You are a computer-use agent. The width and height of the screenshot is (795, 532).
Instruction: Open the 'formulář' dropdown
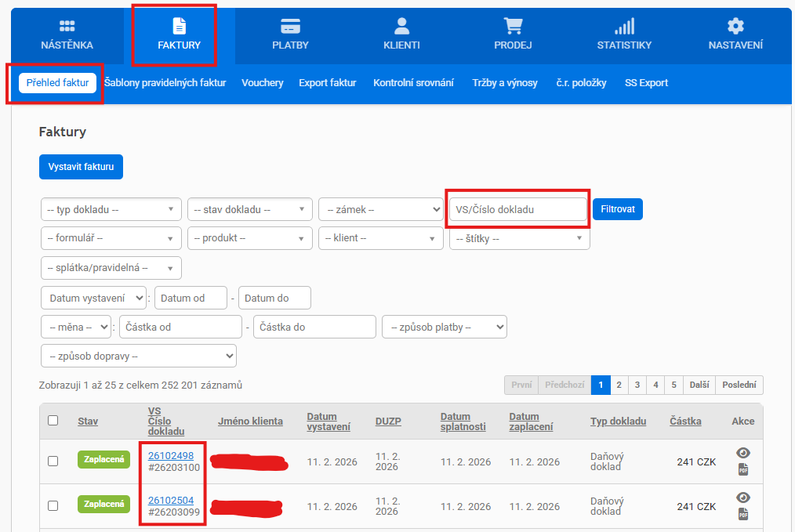pyautogui.click(x=111, y=238)
